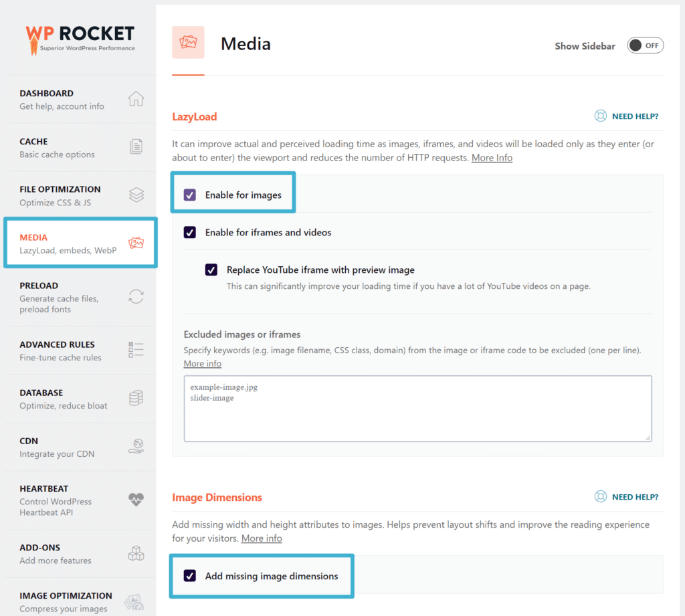Go to File Optimization settings
685x616 pixels.
(80, 196)
